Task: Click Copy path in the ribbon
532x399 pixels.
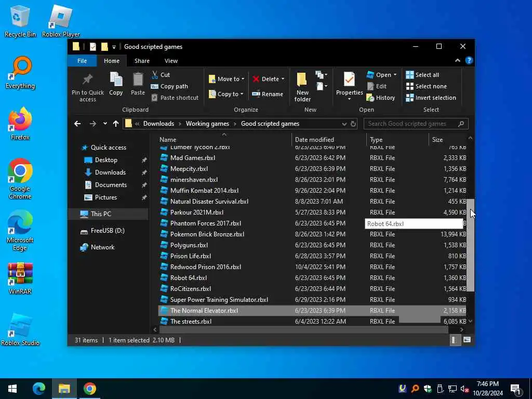Action: [x=169, y=86]
